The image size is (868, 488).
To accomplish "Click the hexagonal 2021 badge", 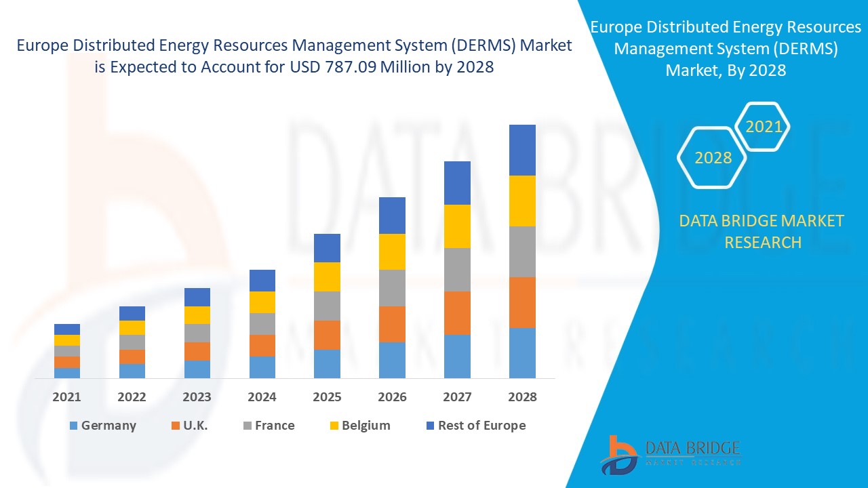I will 764,126.
